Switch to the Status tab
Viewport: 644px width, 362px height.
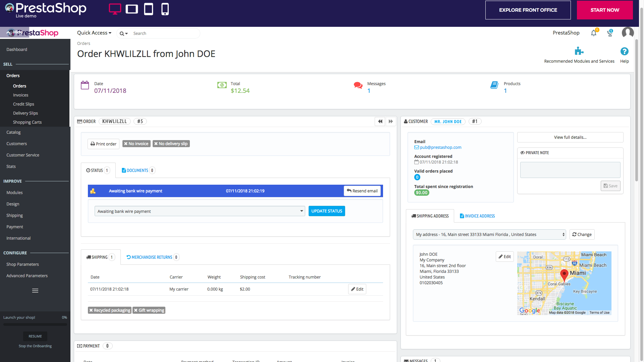click(x=98, y=170)
